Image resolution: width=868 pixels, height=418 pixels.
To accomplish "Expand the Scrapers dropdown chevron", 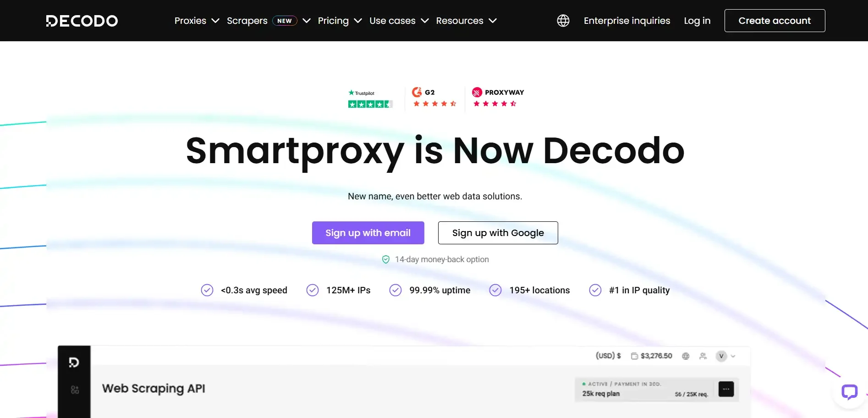I will point(307,21).
